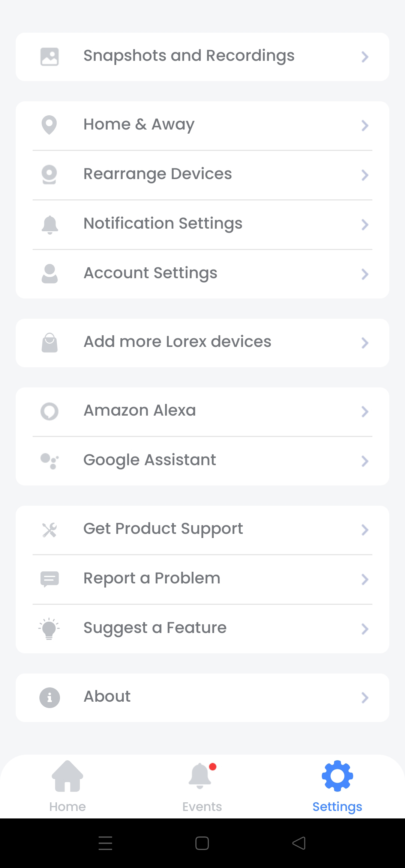Viewport: 405px width, 868px height.
Task: Open Report a Problem
Action: pyautogui.click(x=202, y=579)
